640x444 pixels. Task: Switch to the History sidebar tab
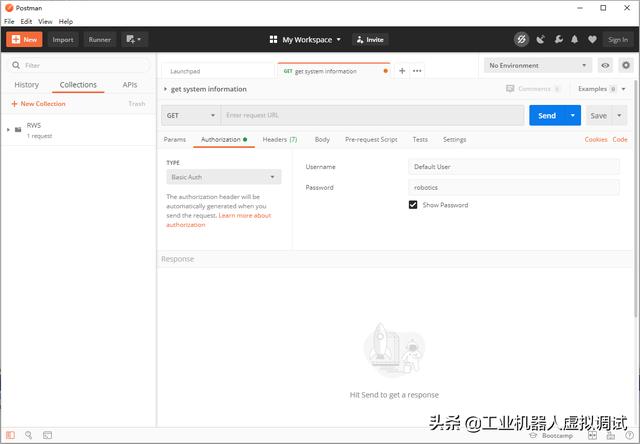click(x=27, y=85)
